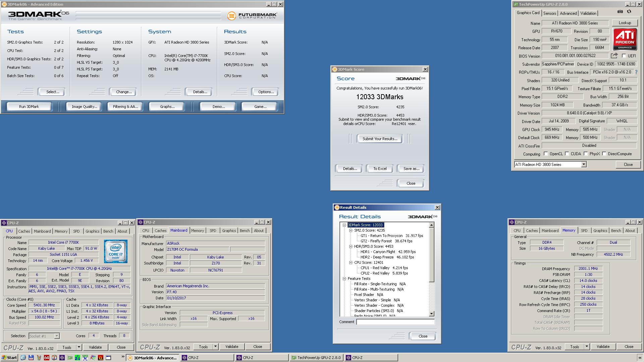644x362 pixels.
Task: Click Validate in CPU-Z Memory window
Action: tap(603, 347)
